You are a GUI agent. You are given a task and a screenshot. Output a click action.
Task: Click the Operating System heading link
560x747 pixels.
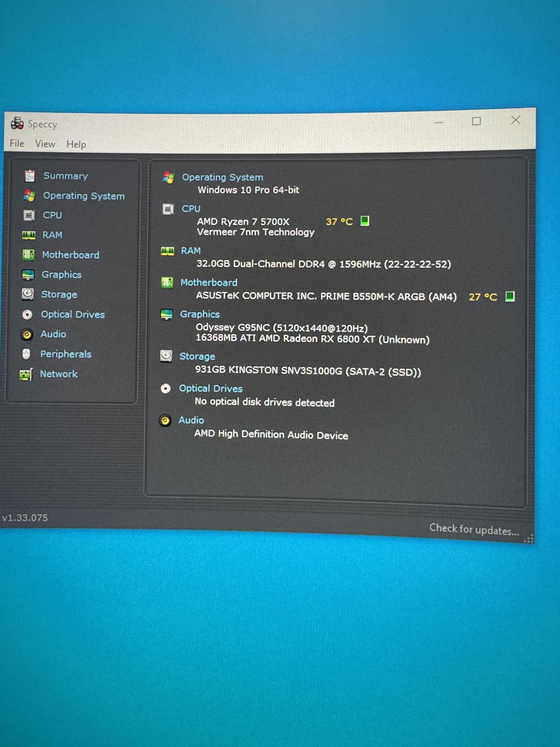pos(223,177)
